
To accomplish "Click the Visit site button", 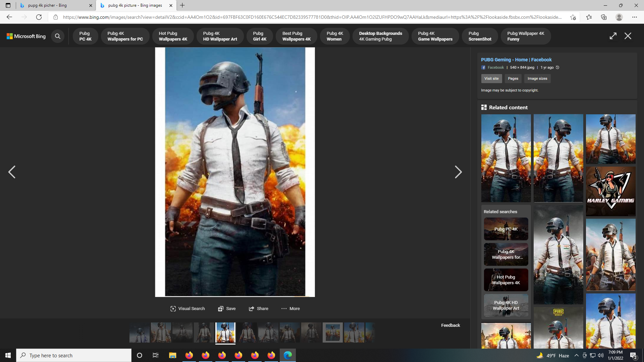I will pos(491,78).
